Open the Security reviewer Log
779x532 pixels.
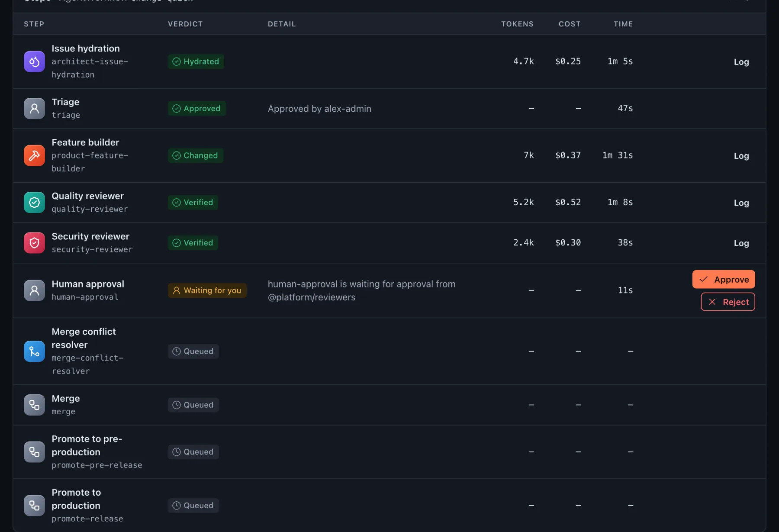tap(741, 243)
